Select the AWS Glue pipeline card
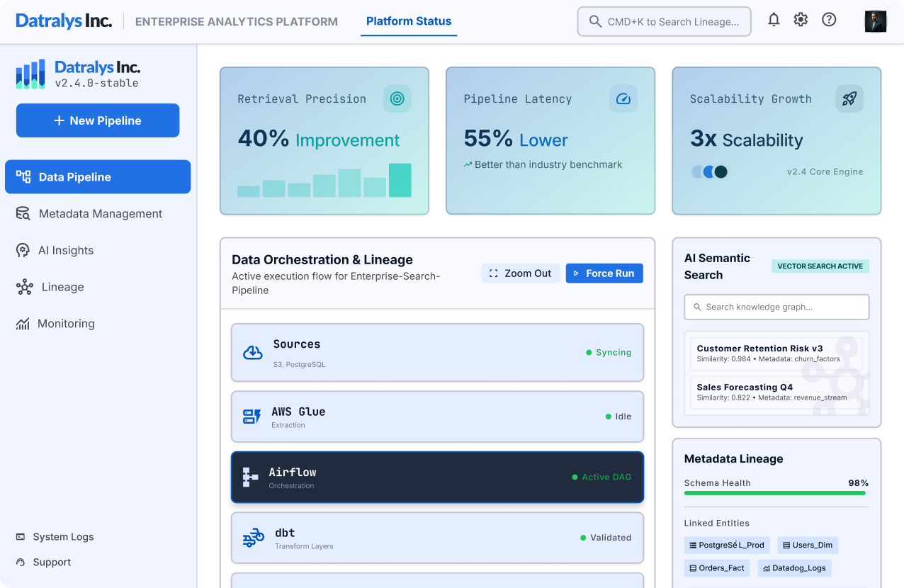Image resolution: width=904 pixels, height=588 pixels. [437, 417]
